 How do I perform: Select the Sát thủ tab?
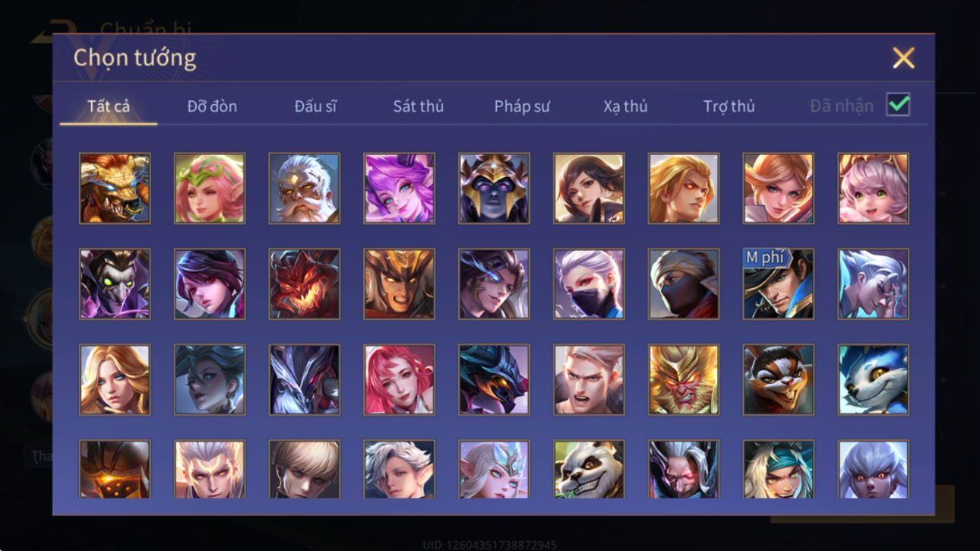(x=418, y=106)
